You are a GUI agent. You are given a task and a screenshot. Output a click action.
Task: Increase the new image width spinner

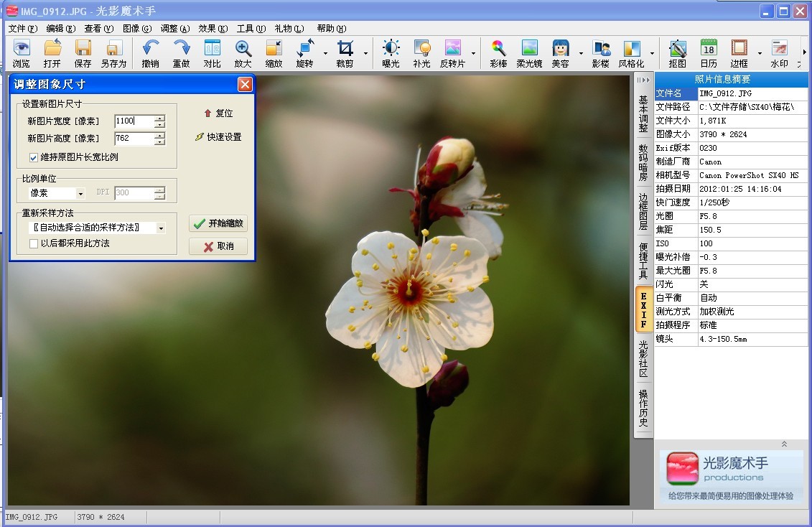[x=159, y=118]
